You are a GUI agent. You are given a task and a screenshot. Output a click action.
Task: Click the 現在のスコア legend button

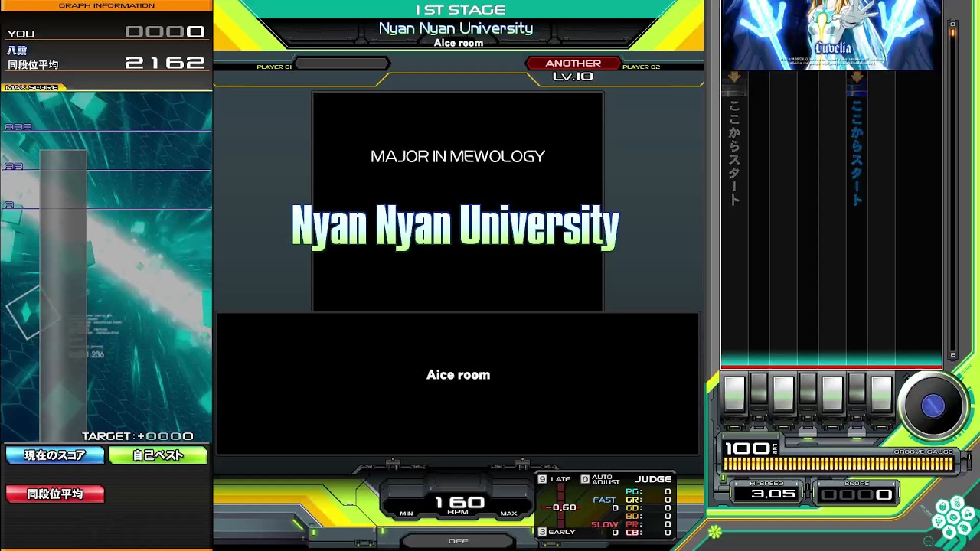[55, 455]
